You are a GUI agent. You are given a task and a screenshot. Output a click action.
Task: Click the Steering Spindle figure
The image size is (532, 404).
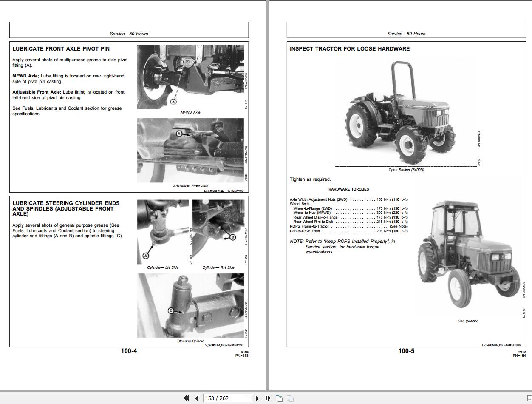click(x=191, y=304)
